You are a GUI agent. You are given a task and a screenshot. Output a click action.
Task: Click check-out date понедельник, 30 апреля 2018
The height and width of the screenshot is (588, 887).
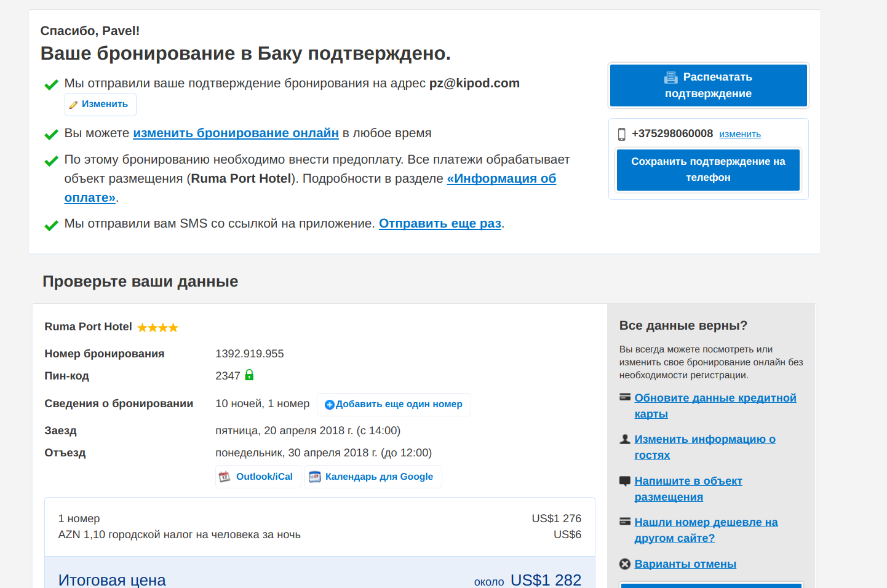click(324, 453)
